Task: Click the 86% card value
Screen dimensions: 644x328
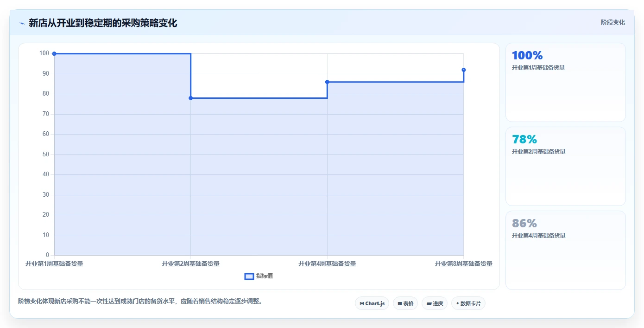Action: pos(524,223)
